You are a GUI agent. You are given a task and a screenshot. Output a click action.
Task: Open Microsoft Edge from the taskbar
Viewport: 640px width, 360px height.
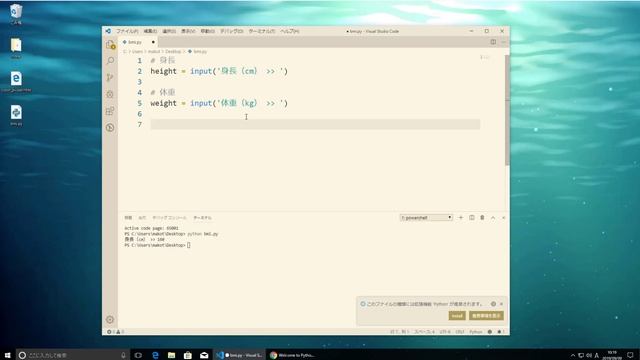155,355
